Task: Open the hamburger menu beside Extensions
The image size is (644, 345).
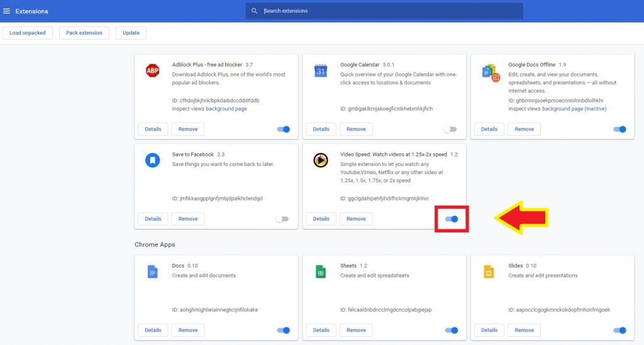Action: coord(6,11)
